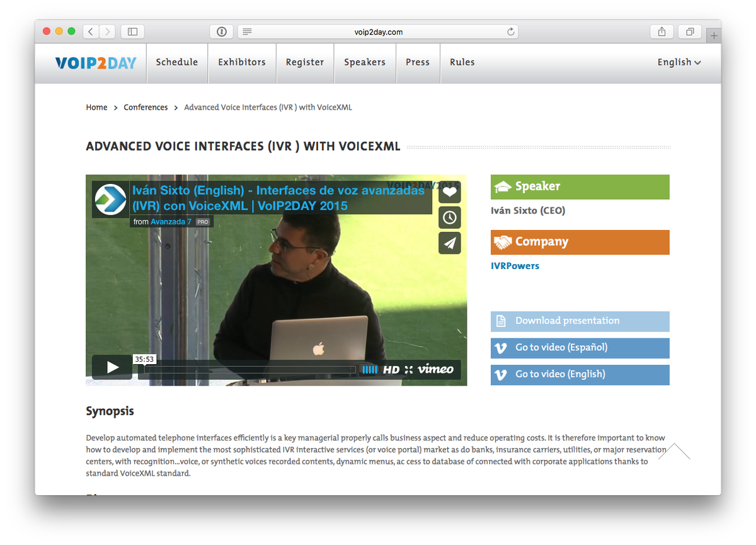756x545 pixels.
Task: Open the Avanzada 7 uploader avatar
Action: [110, 200]
